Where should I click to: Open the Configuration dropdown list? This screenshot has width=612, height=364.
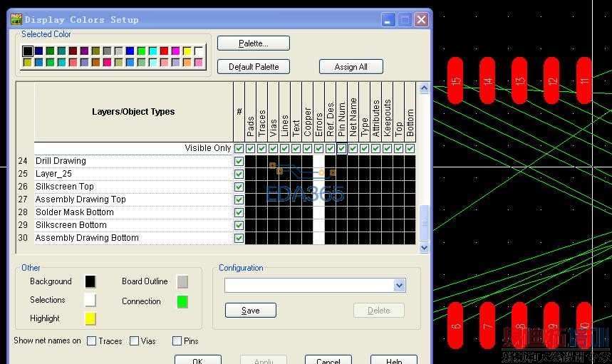399,285
